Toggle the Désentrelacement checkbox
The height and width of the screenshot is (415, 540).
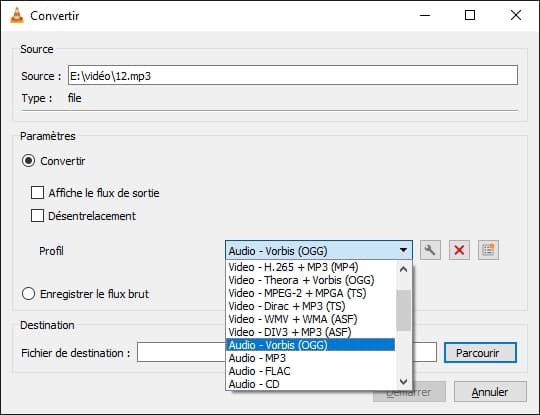pyautogui.click(x=37, y=216)
